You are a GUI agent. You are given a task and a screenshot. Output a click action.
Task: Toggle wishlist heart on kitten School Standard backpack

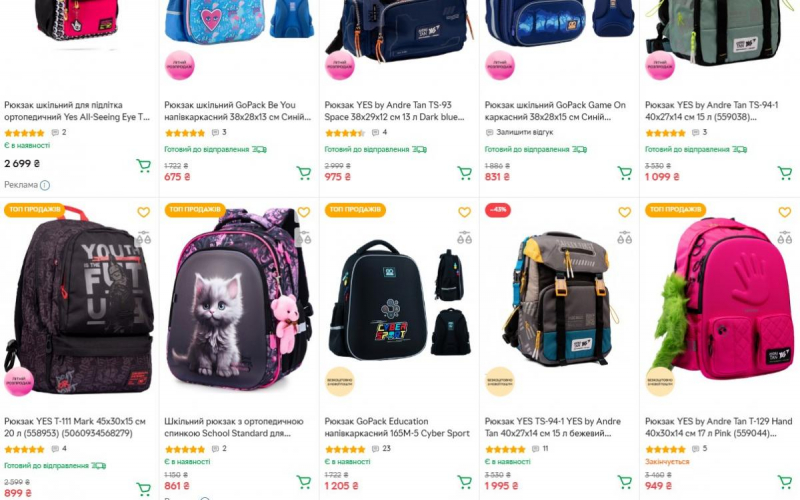point(304,212)
